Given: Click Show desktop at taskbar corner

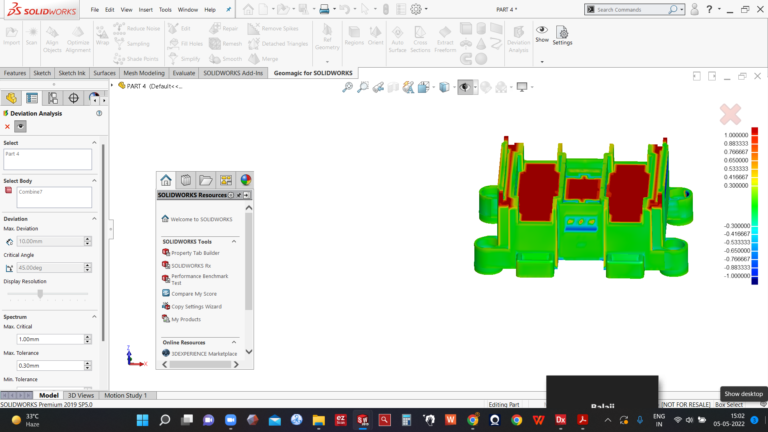Looking at the screenshot, I should coord(766,420).
